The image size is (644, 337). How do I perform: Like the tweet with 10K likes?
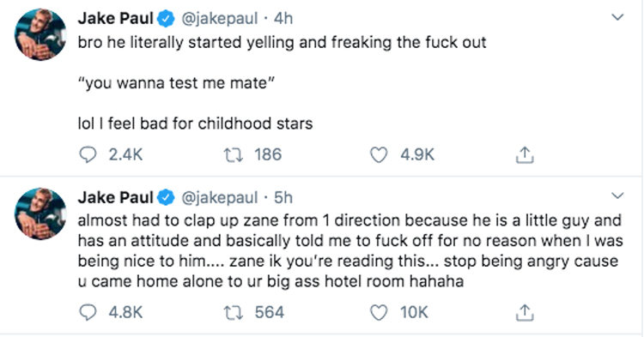pos(379,313)
